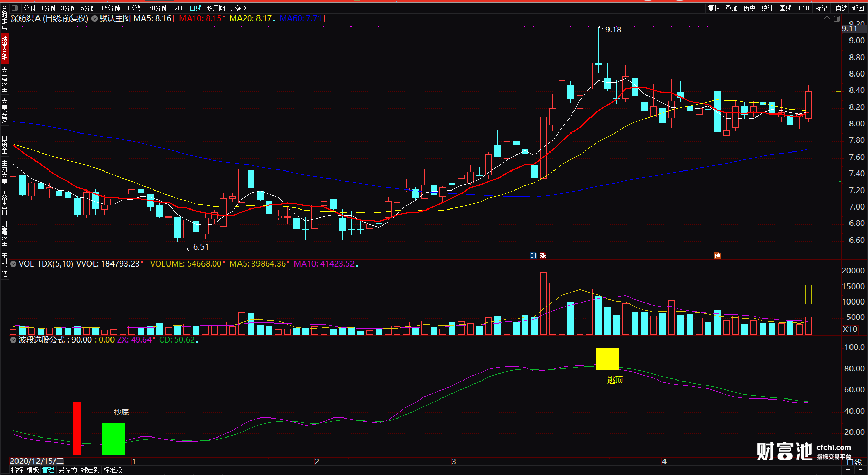Click the 模板 template button
The height and width of the screenshot is (475, 868).
click(33, 470)
